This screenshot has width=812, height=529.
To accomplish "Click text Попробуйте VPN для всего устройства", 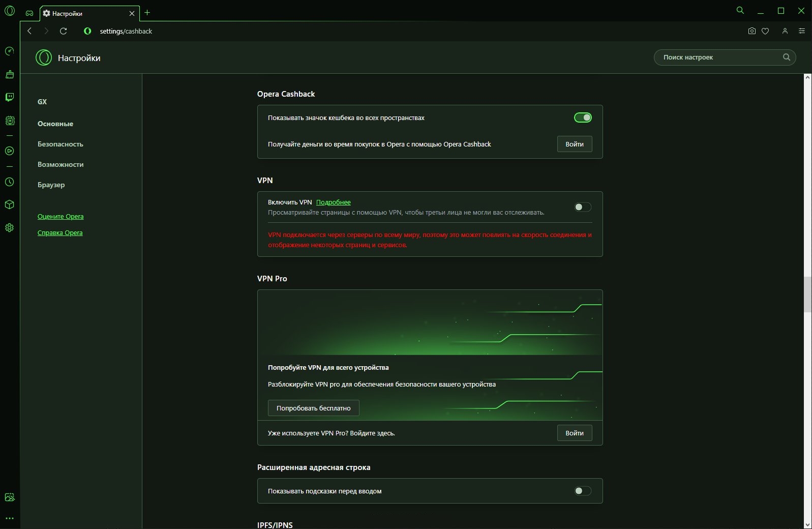I will 328,367.
